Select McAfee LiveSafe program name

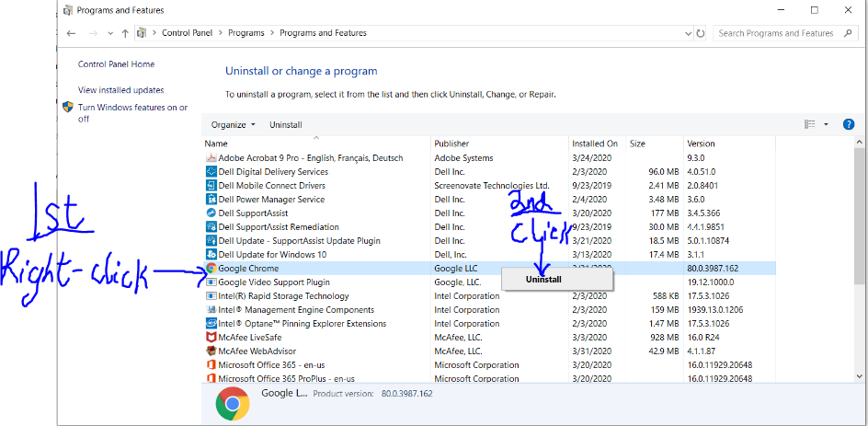tap(250, 338)
